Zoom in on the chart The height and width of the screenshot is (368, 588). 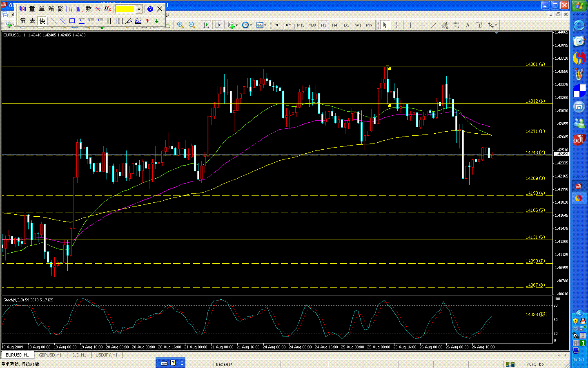tap(180, 25)
